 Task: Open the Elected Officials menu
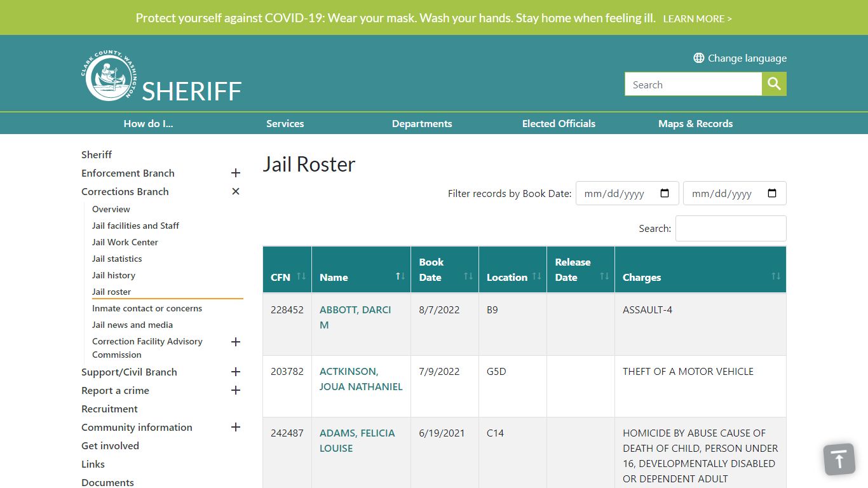pos(559,123)
